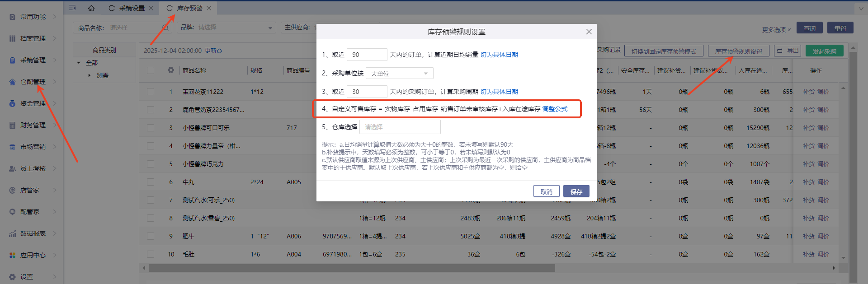This screenshot has width=868, height=284.
Task: Click the 保存 button in the dialog
Action: 576,191
